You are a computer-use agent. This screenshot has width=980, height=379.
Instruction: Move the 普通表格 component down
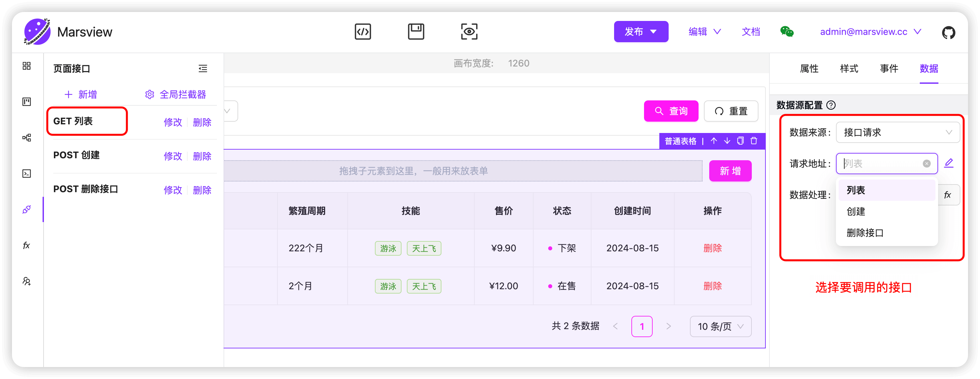727,141
